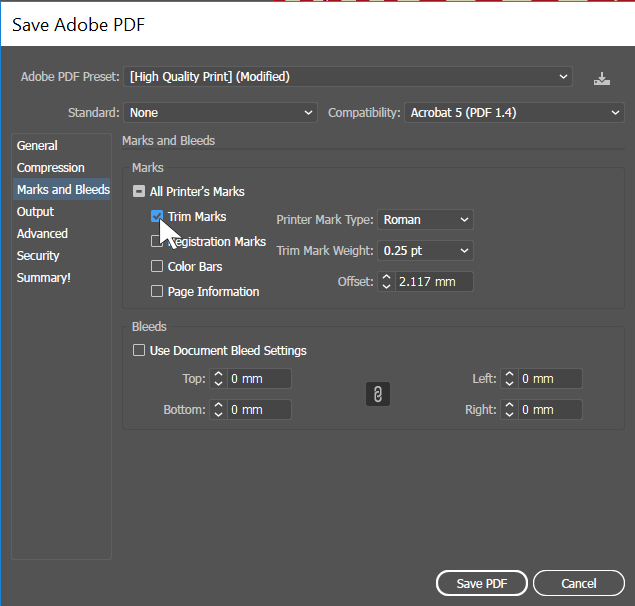Viewport: 635px width, 606px height.
Task: Click the Bottom bleed input field
Action: (x=258, y=410)
